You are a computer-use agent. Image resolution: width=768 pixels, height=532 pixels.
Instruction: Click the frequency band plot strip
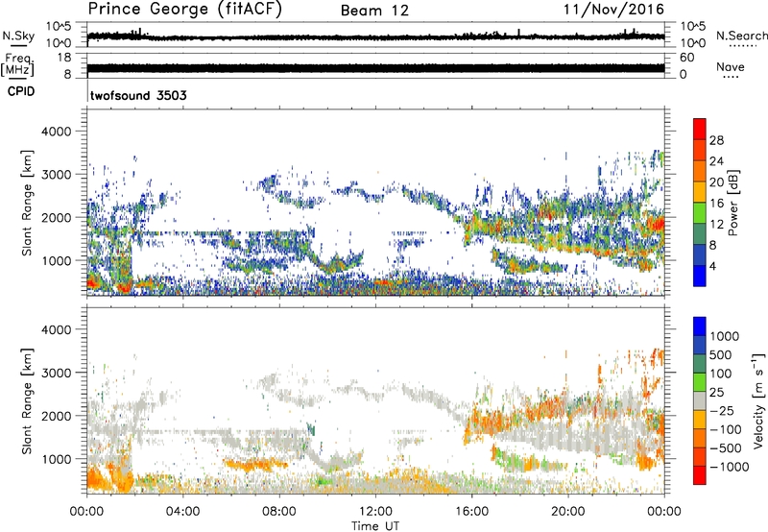pyautogui.click(x=375, y=66)
